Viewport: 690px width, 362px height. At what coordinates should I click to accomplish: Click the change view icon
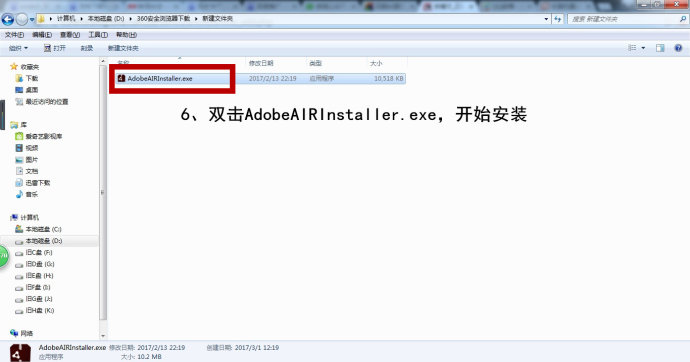click(632, 48)
